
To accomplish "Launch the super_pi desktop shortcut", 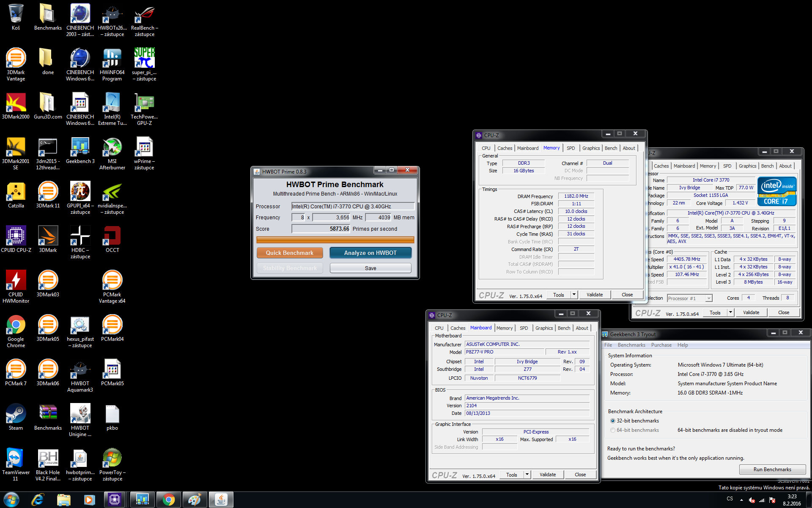I will point(144,64).
